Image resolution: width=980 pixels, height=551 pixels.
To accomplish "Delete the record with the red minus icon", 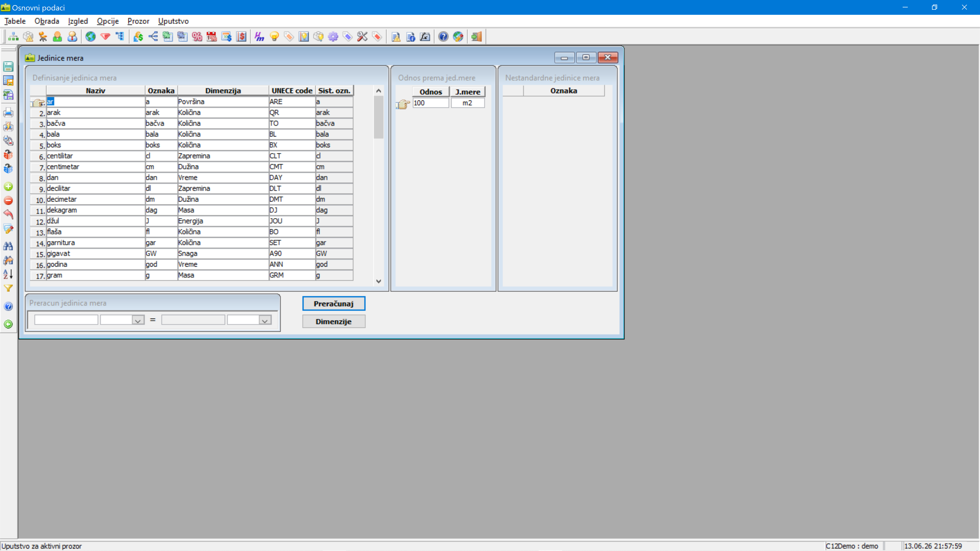I will pos(8,201).
